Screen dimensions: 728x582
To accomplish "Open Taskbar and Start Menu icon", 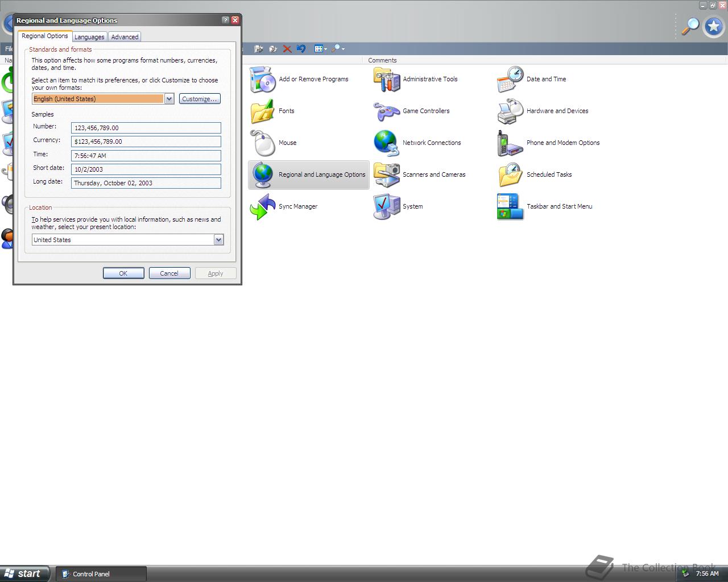I will tap(511, 207).
